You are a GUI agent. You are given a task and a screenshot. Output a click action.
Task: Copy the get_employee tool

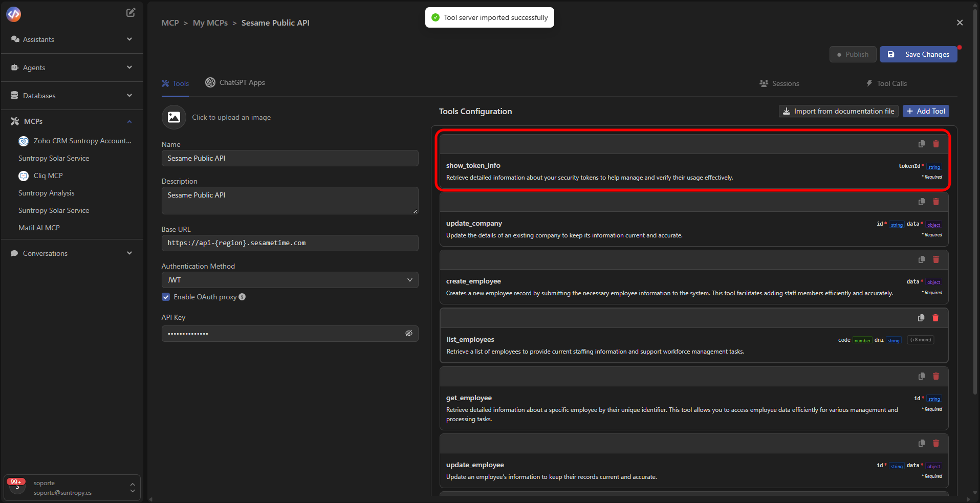click(x=921, y=376)
